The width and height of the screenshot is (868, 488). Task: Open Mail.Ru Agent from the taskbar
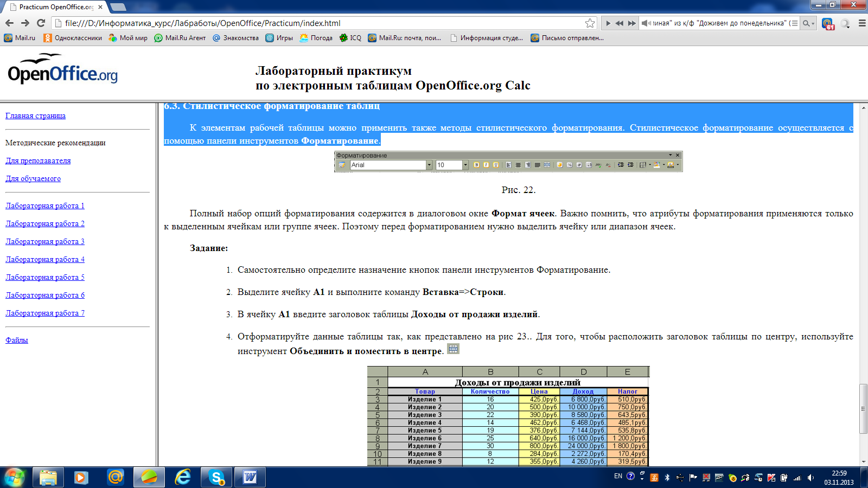[115, 477]
